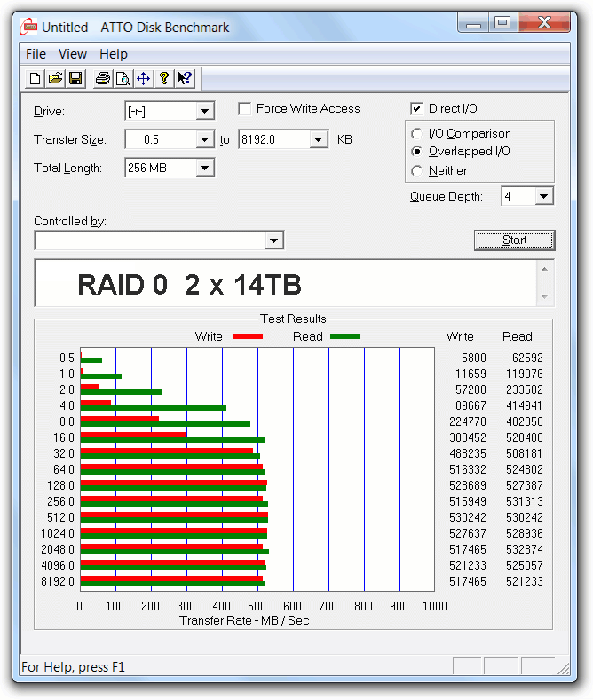Screen dimensions: 593x700
Task: Select the I/O Comparison radio button
Action: click(x=416, y=133)
